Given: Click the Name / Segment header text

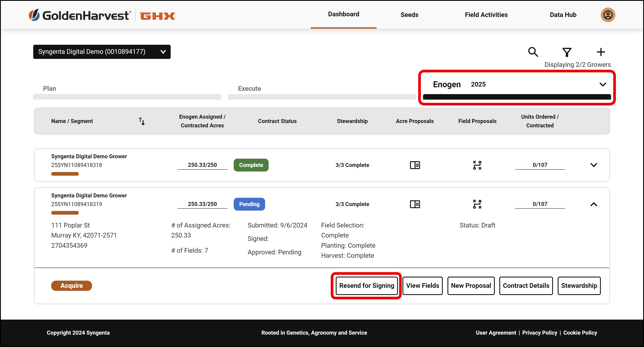Looking at the screenshot, I should coord(72,121).
